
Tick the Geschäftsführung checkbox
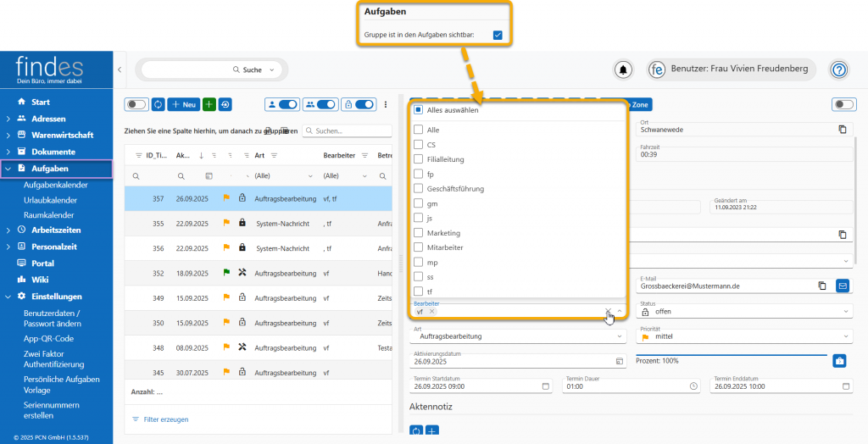pos(419,188)
